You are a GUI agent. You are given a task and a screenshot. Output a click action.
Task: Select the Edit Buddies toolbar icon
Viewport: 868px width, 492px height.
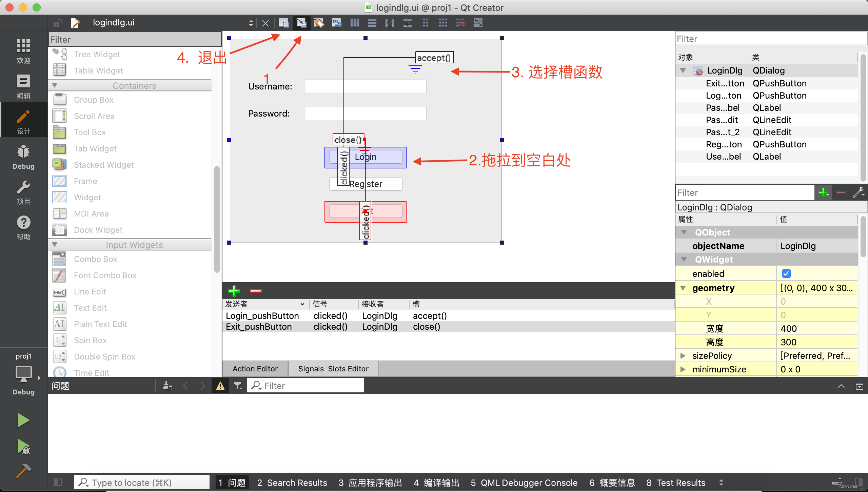(x=319, y=23)
